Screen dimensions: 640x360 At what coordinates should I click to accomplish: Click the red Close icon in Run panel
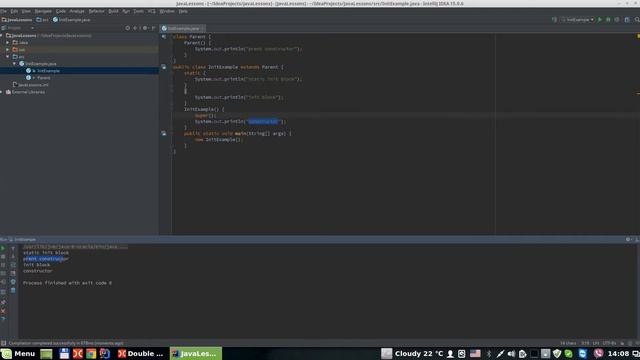3,311
